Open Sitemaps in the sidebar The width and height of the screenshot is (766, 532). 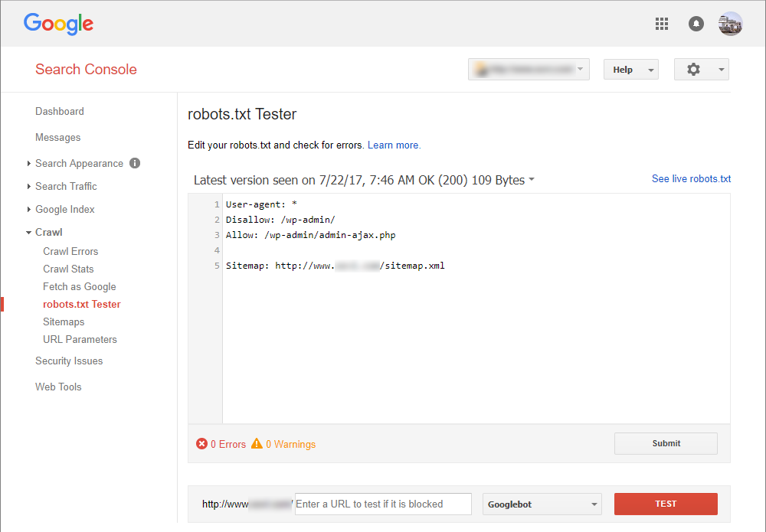click(64, 321)
